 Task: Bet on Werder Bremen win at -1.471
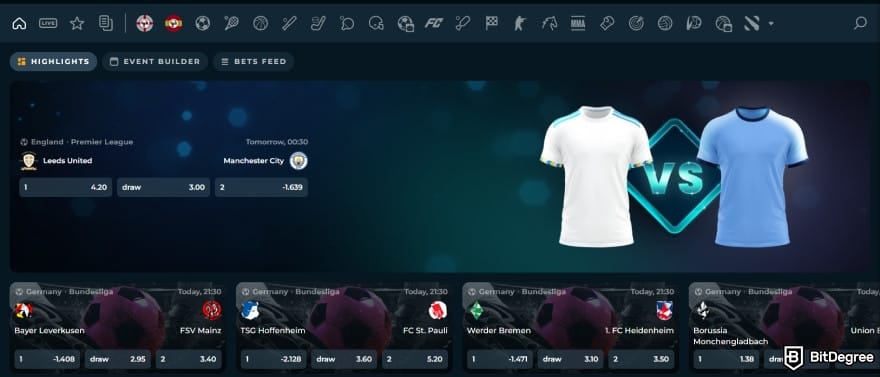coord(499,359)
